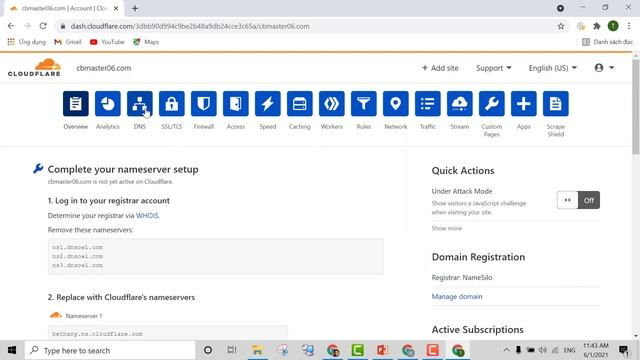640x360 pixels.
Task: Open the SSL/TLS lock icon
Action: click(171, 104)
